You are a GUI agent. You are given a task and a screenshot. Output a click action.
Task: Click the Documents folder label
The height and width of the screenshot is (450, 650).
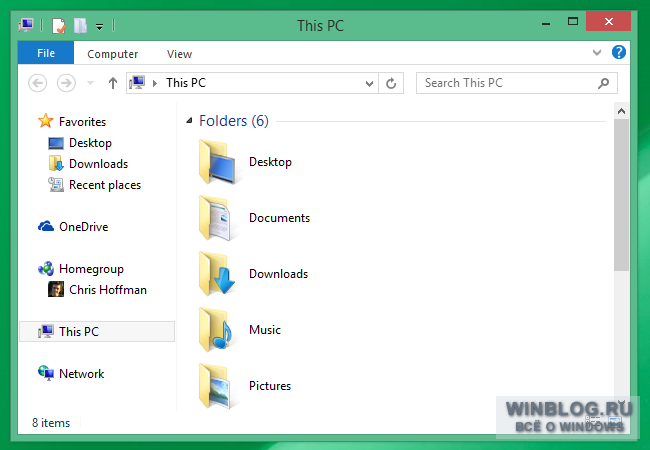[x=279, y=218]
